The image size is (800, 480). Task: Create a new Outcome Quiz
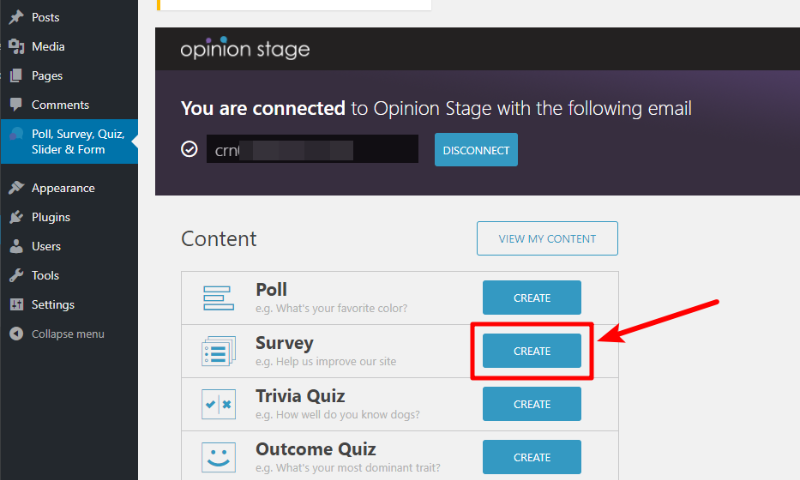532,457
